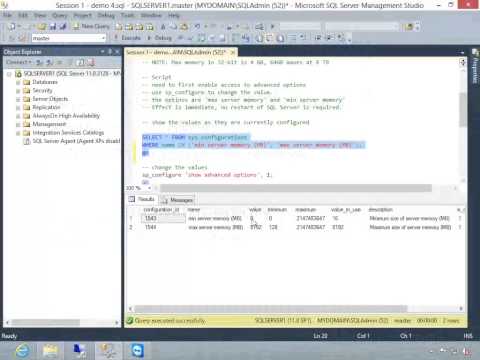Click the Increase Indent icon
480x360 pixels.
329,38
